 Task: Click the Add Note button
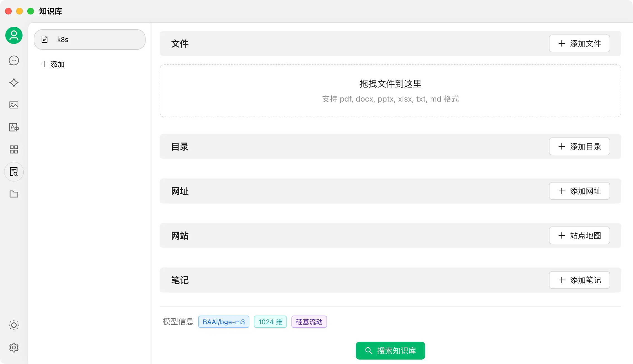[x=580, y=280]
